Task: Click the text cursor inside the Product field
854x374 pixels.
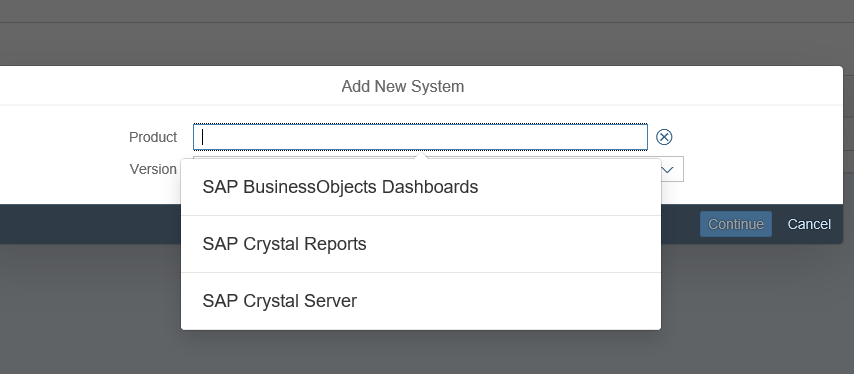Action: tap(203, 137)
